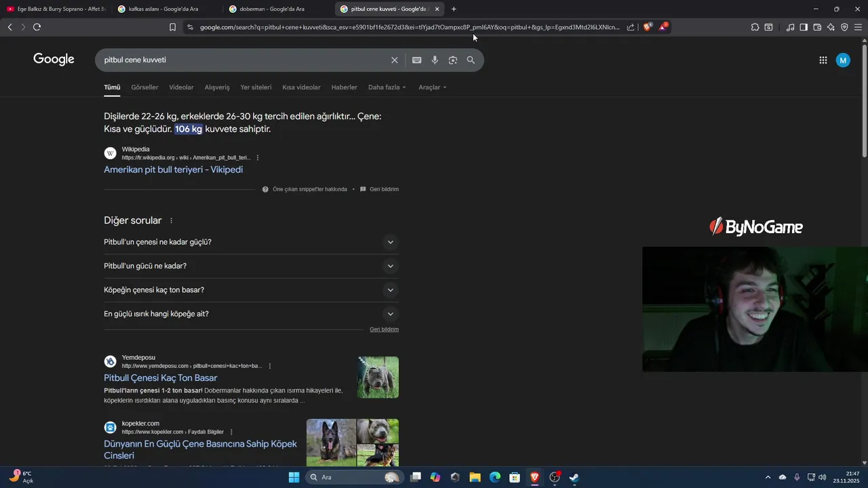868x488 pixels.
Task: Open Brave Shields lion icon
Action: [x=648, y=27]
